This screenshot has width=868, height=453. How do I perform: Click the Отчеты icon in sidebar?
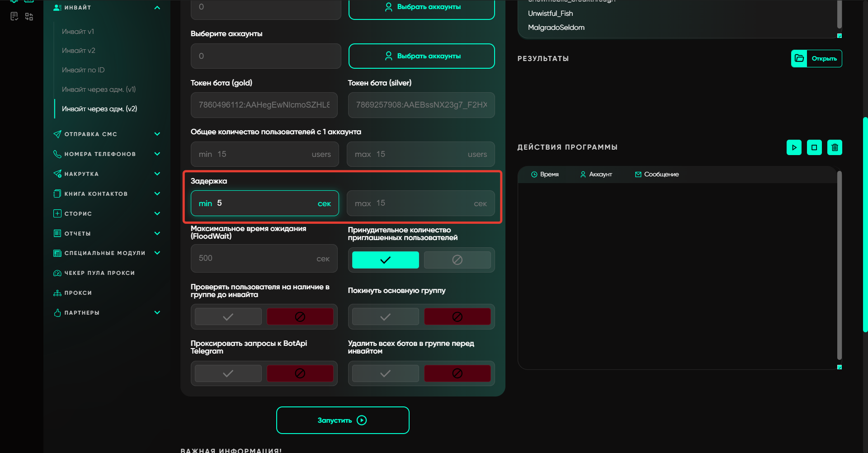click(x=57, y=233)
